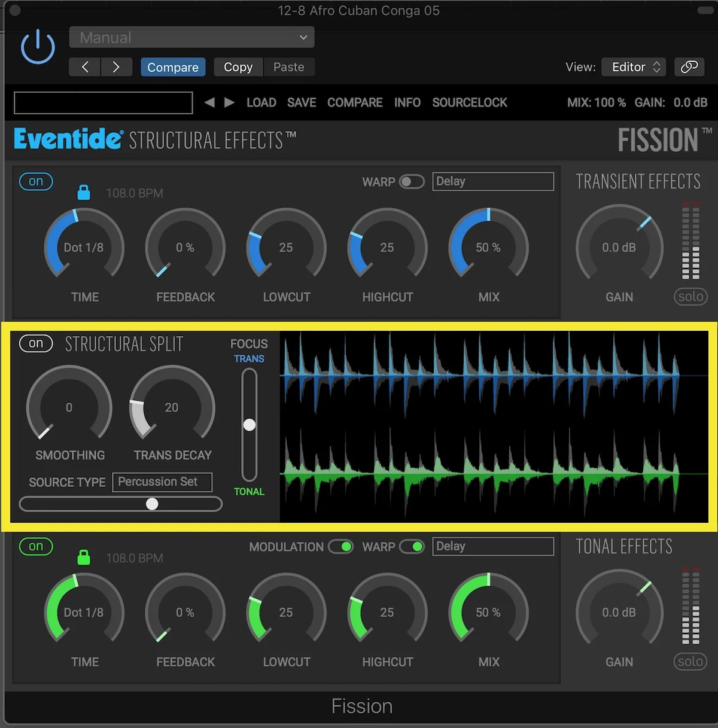The width and height of the screenshot is (718, 728).
Task: Go to next preset with right chevron
Action: coord(116,67)
